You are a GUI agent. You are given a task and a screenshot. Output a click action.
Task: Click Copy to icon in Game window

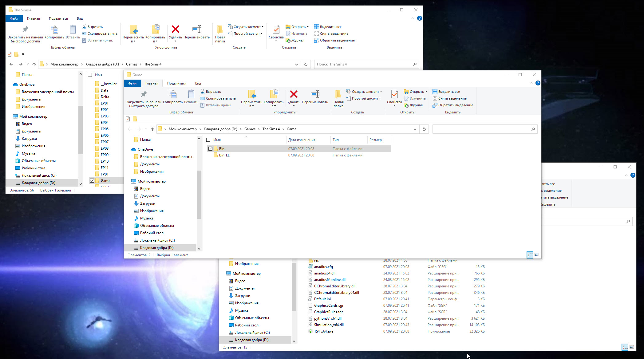coord(274,94)
